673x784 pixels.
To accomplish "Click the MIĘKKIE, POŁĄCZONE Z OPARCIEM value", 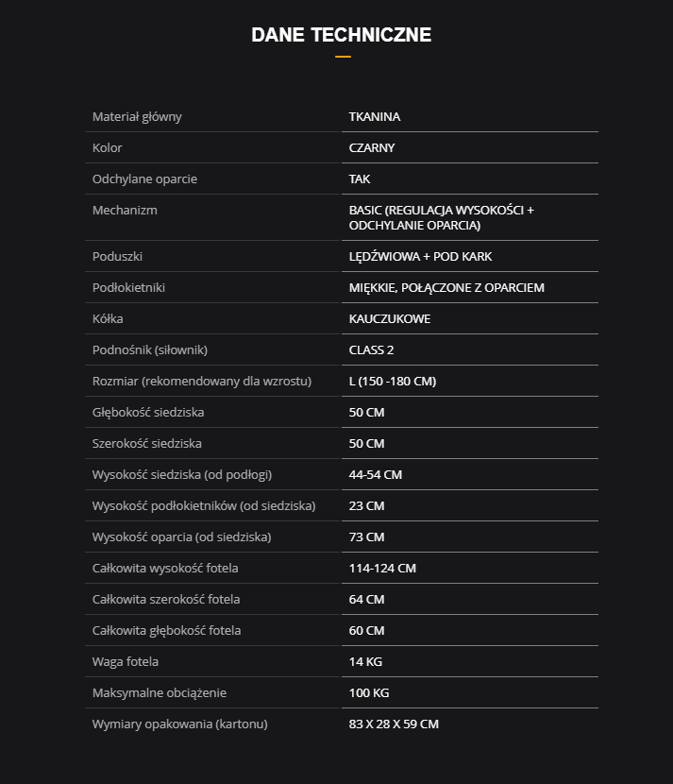I will (x=446, y=288).
